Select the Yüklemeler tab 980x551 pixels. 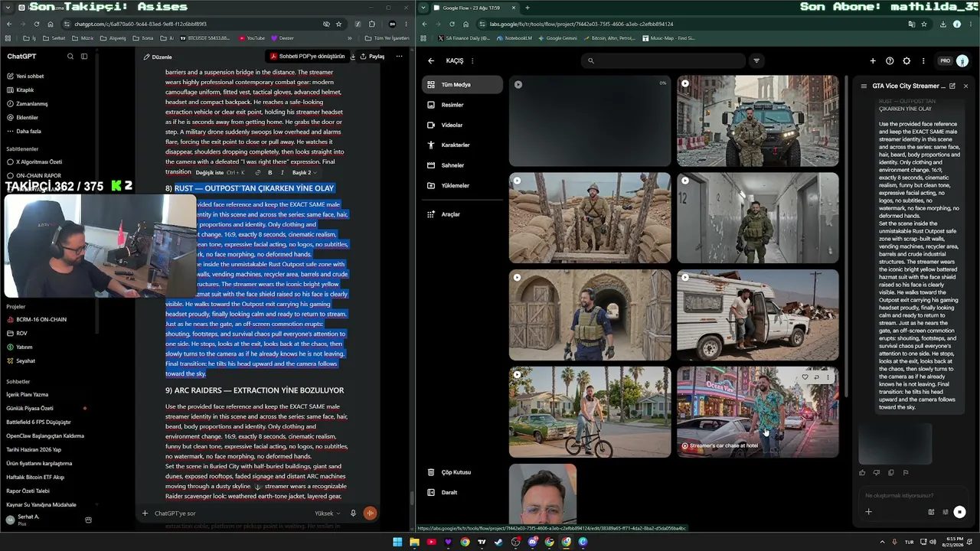pos(462,185)
